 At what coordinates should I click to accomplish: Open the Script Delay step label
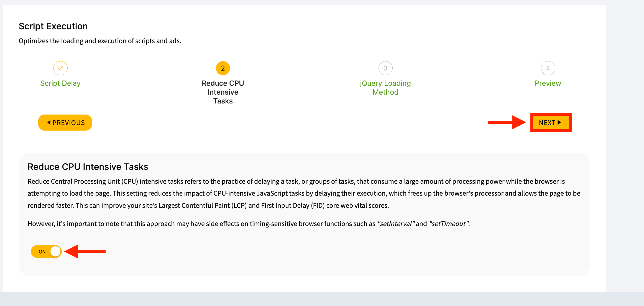60,83
